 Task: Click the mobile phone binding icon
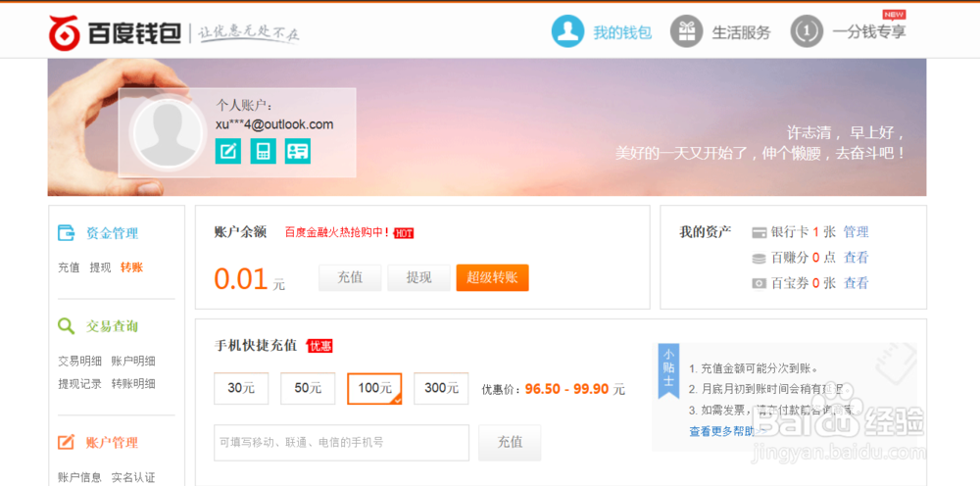tap(263, 151)
